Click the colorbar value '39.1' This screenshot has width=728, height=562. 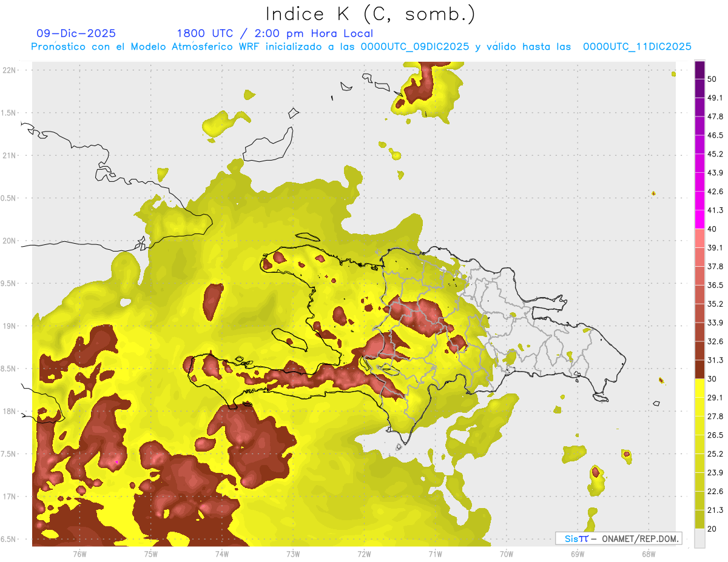715,248
